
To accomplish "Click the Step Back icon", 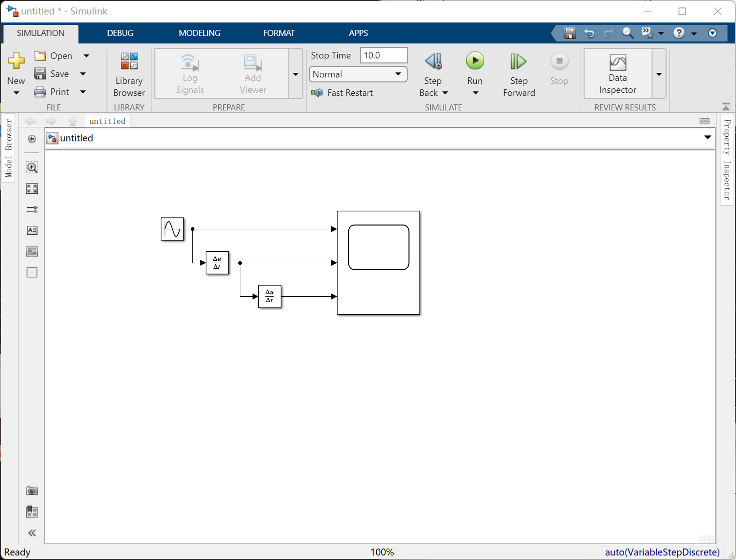I will coord(433,61).
